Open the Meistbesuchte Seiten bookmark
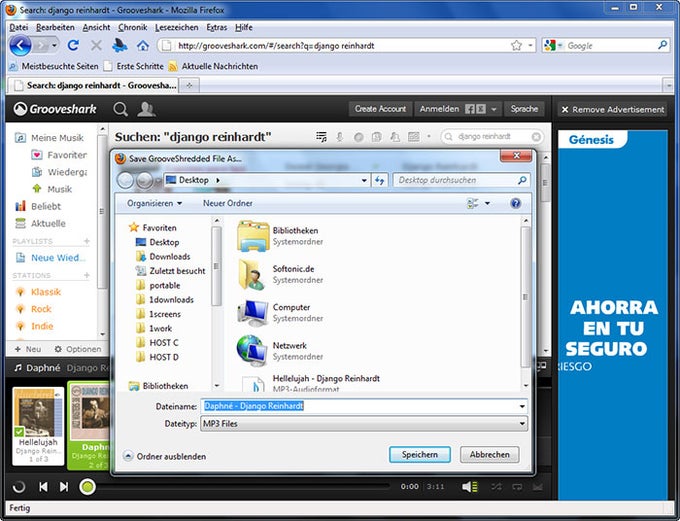680x521 pixels. (54, 66)
